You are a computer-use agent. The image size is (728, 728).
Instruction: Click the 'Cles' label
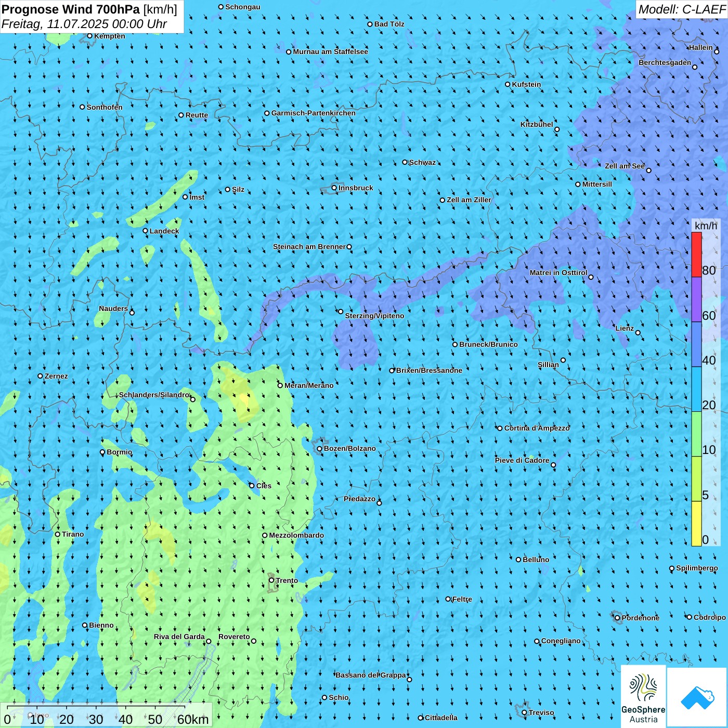264,486
